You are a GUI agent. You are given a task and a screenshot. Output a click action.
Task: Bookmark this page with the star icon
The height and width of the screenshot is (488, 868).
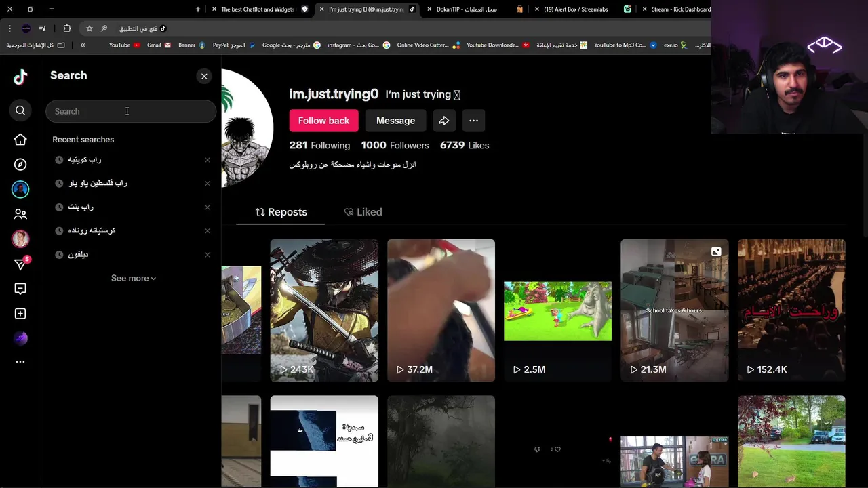(x=90, y=28)
